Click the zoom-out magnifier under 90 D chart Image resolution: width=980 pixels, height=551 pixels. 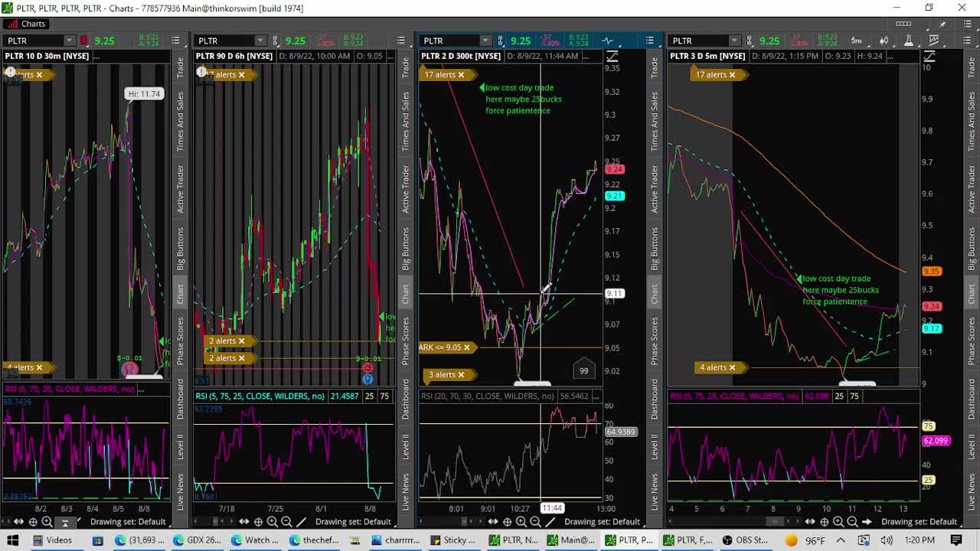286,522
